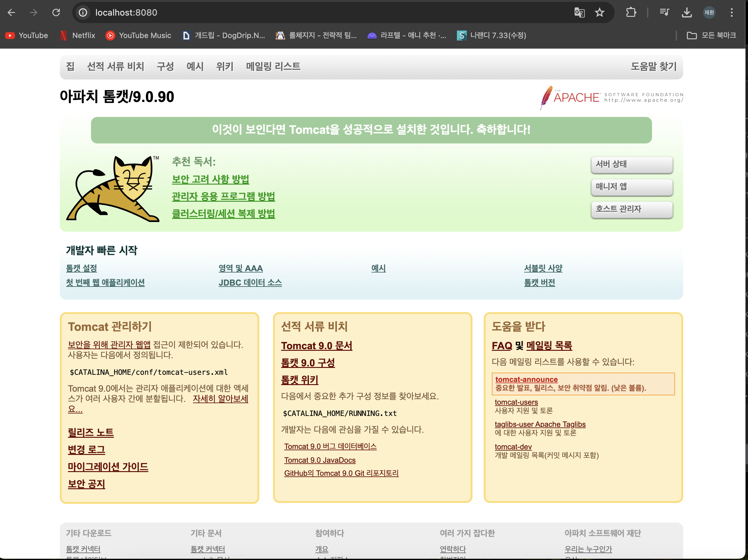Open 예시 link in 개발자 빠른 시작
Viewport: 748px width, 560px height.
pyautogui.click(x=378, y=268)
